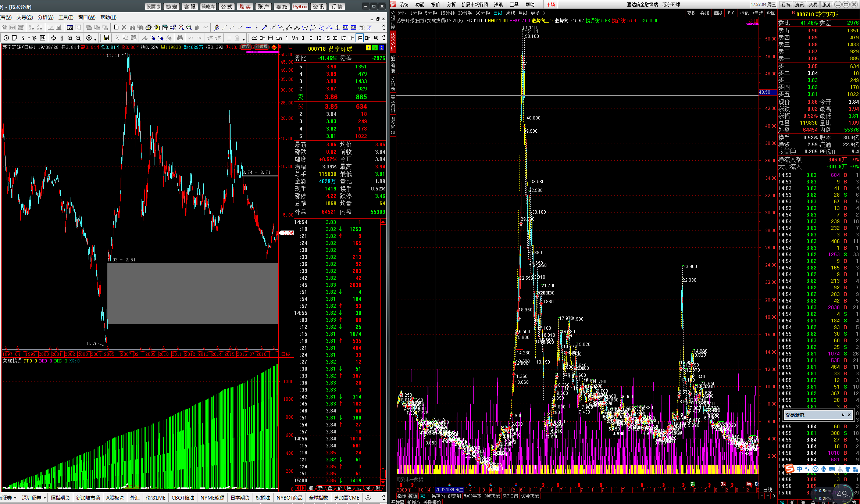
Task: Click the gear settings icon in toolbar
Action: tap(89, 38)
